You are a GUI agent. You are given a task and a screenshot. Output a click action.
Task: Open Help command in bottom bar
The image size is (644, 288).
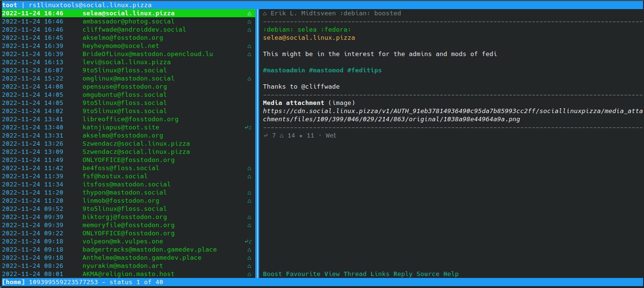[451, 274]
